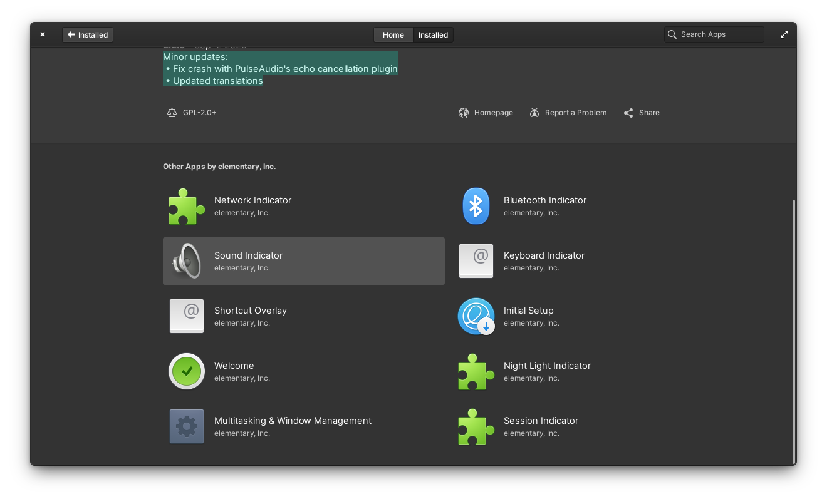Select the Multitasking gear icon
Viewport: 827px width, 504px height.
click(x=186, y=426)
